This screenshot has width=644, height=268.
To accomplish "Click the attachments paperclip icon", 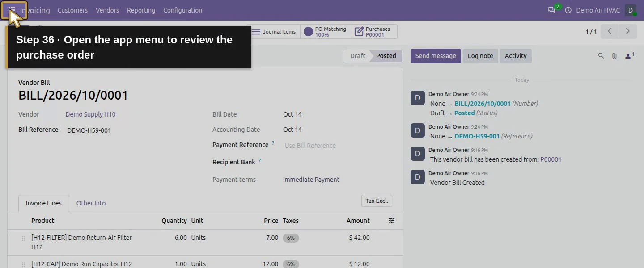I will coord(614,56).
